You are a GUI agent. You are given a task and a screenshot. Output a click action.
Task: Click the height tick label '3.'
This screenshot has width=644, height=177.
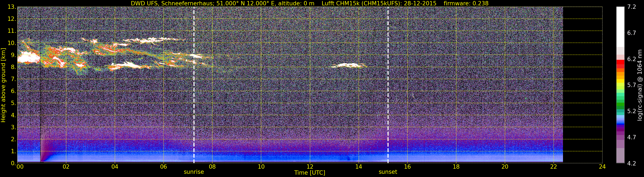pos(13,127)
